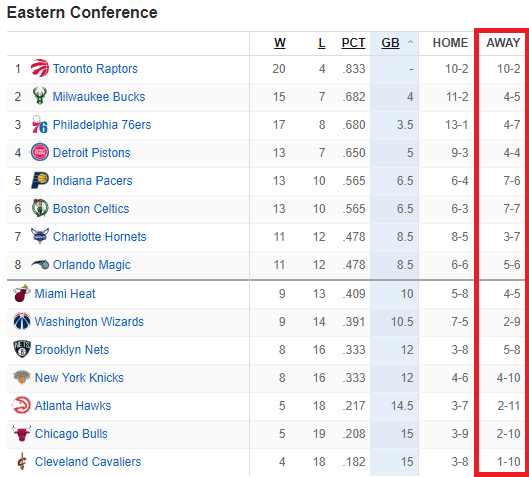The height and width of the screenshot is (477, 529).
Task: Sort standings by the L column header
Action: pyautogui.click(x=322, y=43)
